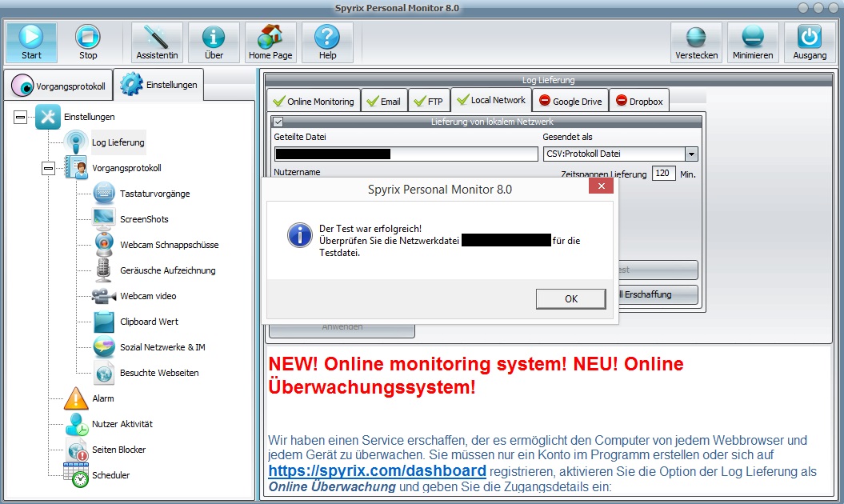Select the Vorgangsprotokoll notebook icon
The height and width of the screenshot is (504, 844).
76,167
